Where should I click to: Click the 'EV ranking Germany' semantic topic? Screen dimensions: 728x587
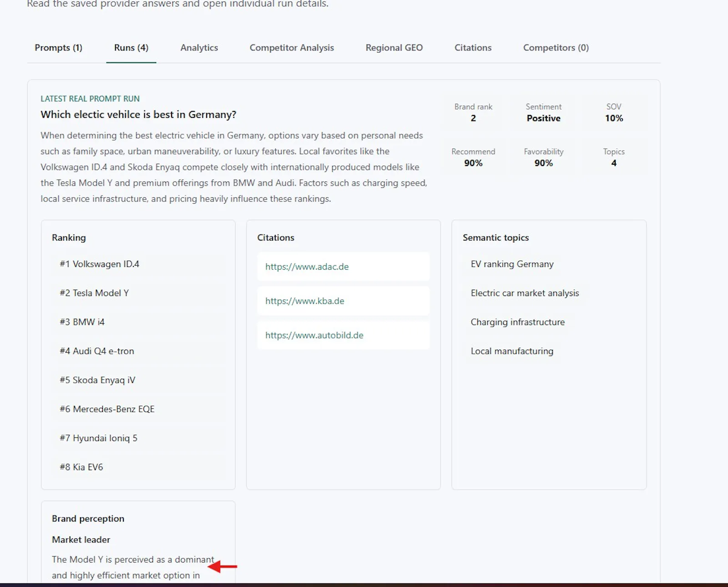point(512,264)
